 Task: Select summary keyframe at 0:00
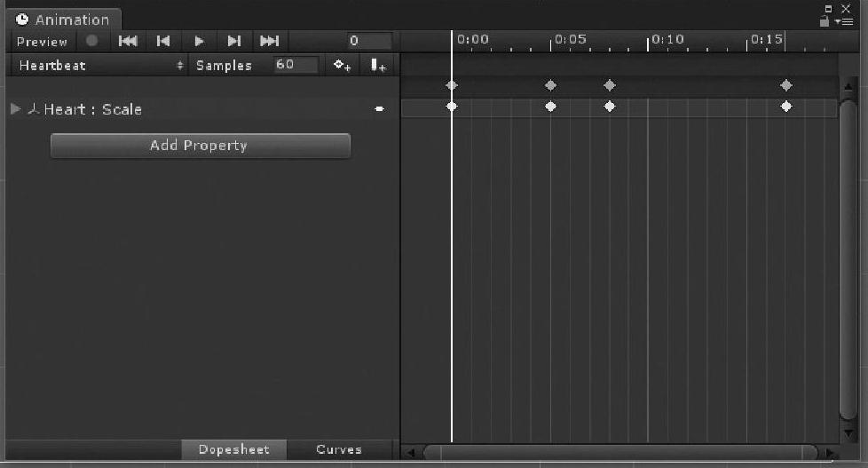pos(452,85)
